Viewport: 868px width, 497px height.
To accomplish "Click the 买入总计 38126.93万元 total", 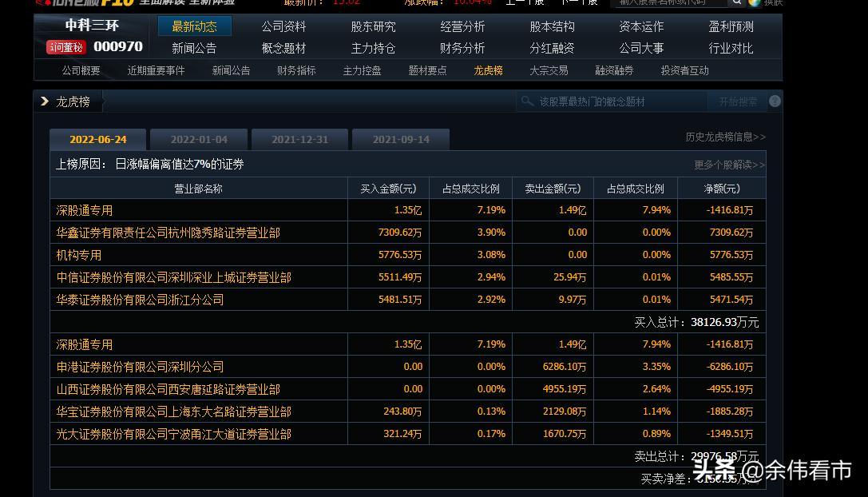I will pos(696,323).
